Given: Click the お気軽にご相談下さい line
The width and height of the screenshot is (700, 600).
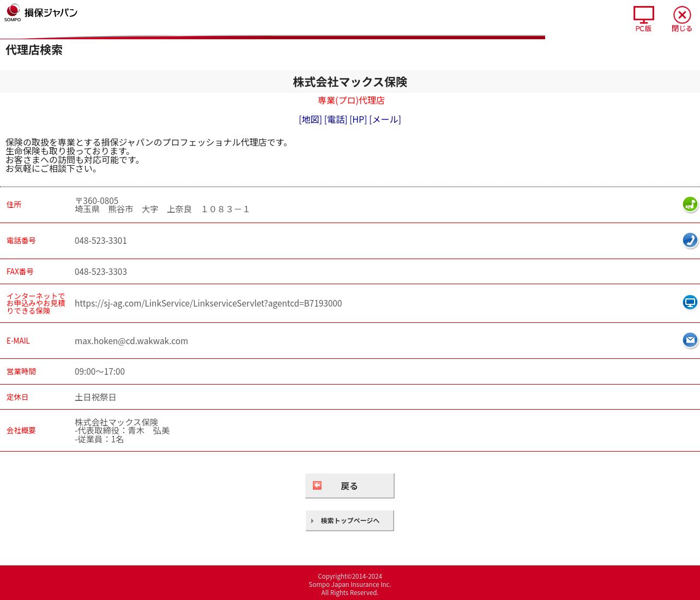Looking at the screenshot, I should (52, 169).
